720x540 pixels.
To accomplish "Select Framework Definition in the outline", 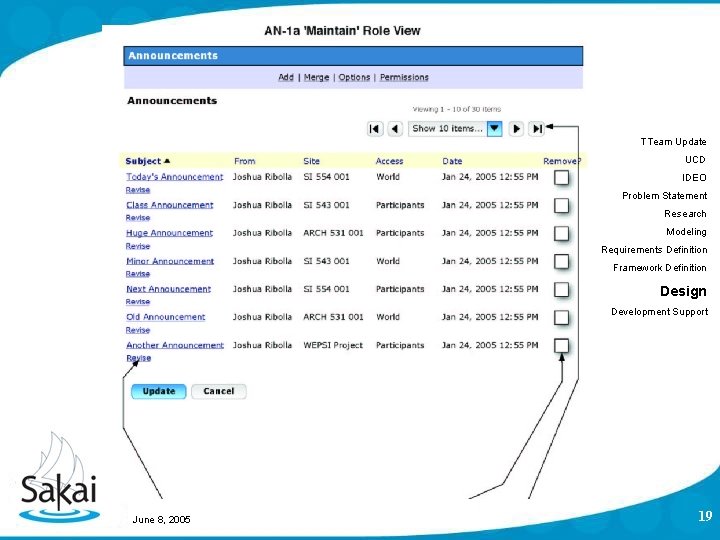I will 659,268.
